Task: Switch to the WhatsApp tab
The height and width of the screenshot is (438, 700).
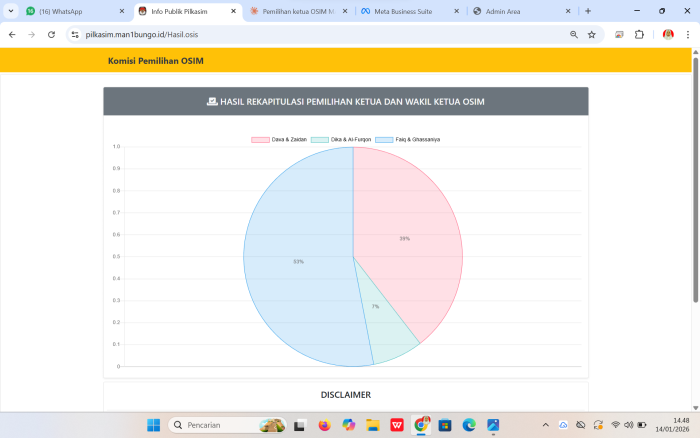Action: (x=70, y=11)
